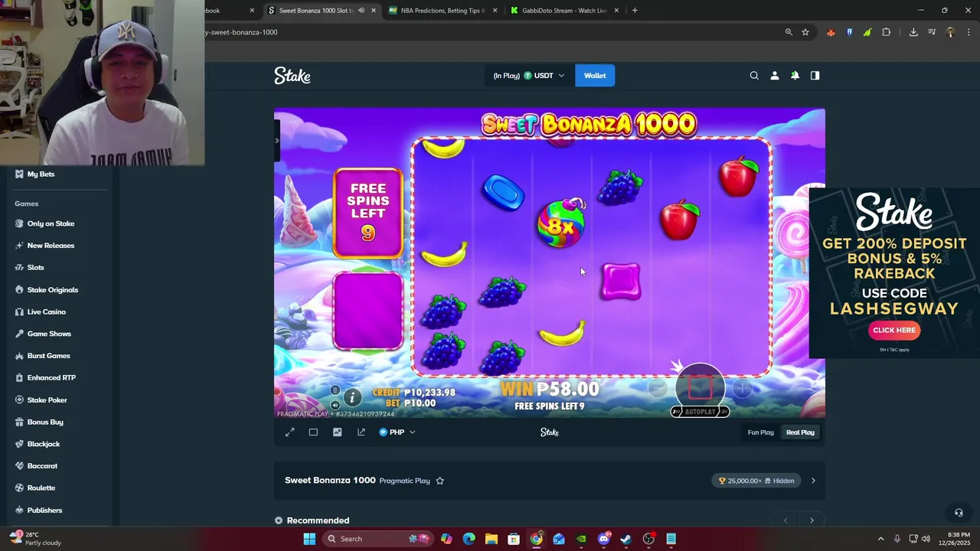Switch game to theatre mode
Viewport: 980px width, 551px height.
pos(313,432)
